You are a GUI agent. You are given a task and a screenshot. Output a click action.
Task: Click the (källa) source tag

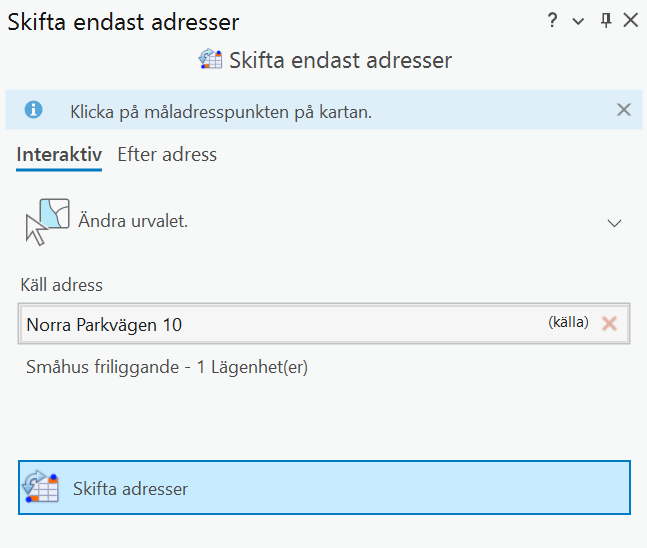[568, 323]
